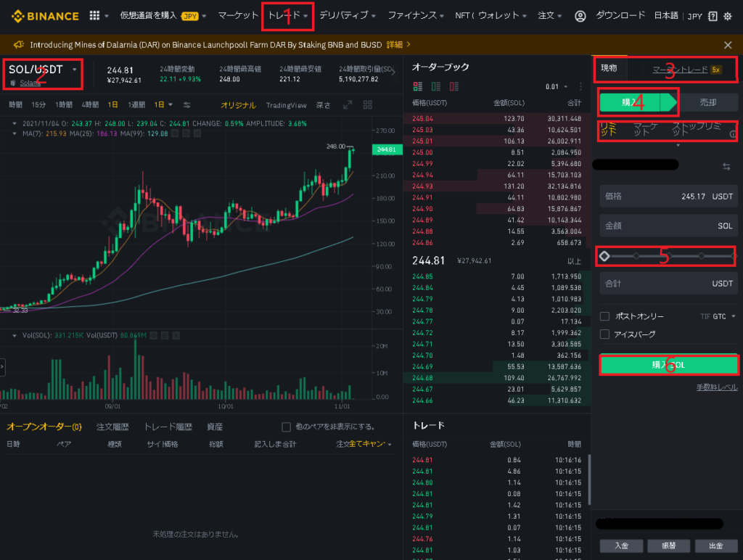Screen dimensions: 743x560
Task: Select the 購入 buy tab
Action: (x=637, y=102)
